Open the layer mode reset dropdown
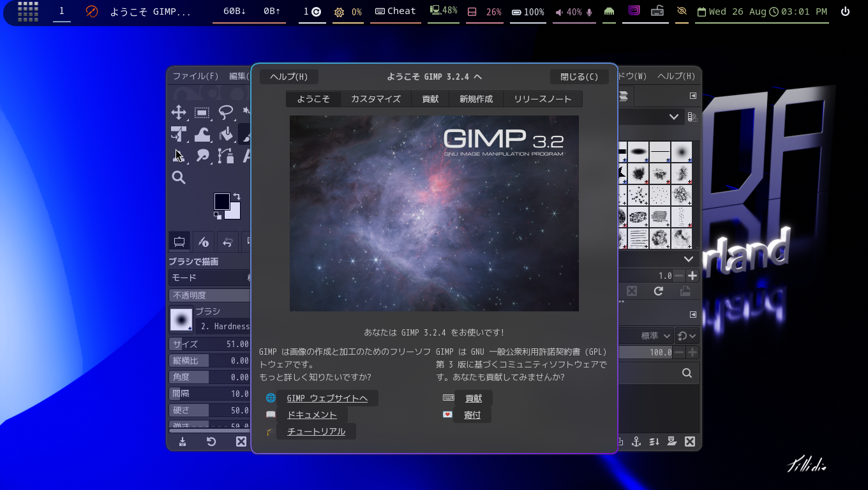Screen dimensions: 868x490 (x=687, y=336)
